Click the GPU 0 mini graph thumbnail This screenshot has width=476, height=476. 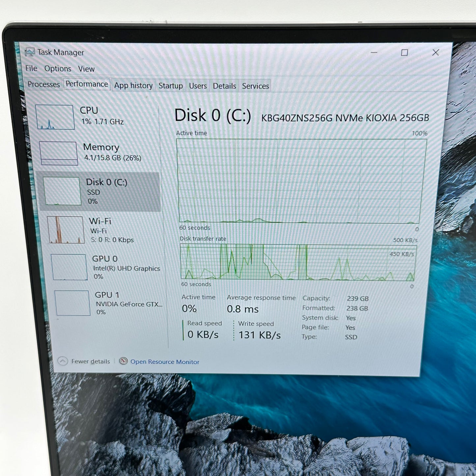point(70,267)
